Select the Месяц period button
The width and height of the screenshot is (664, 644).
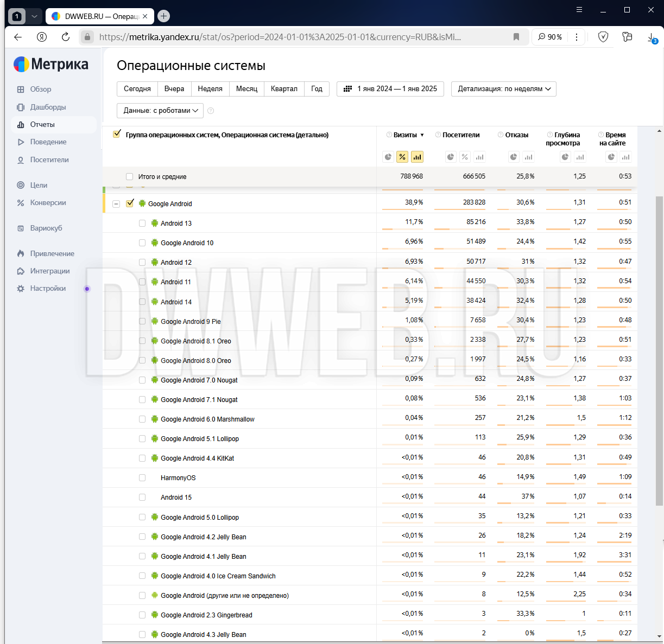point(247,89)
